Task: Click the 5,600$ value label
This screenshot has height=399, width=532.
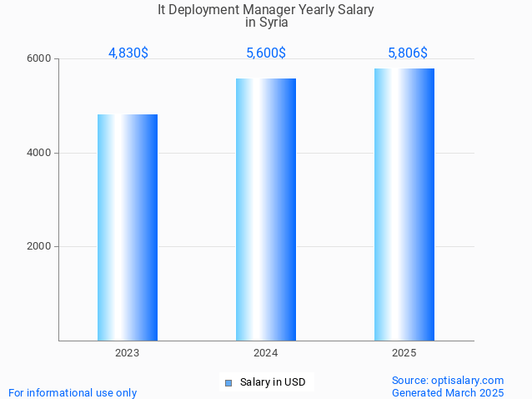Action: 266,53
